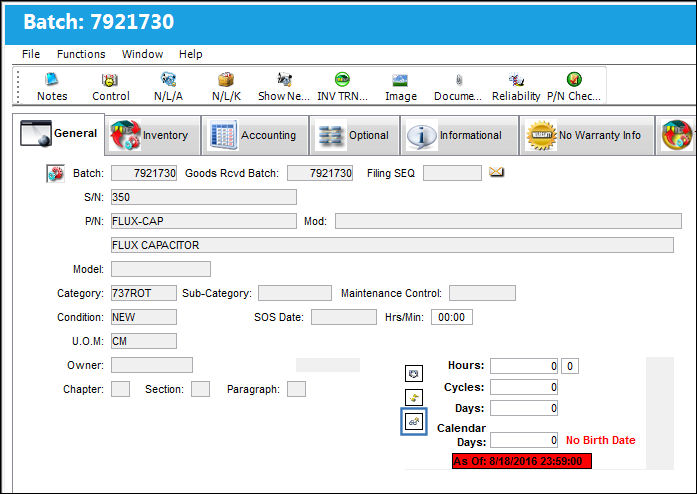Open the Help menu

pyautogui.click(x=191, y=54)
